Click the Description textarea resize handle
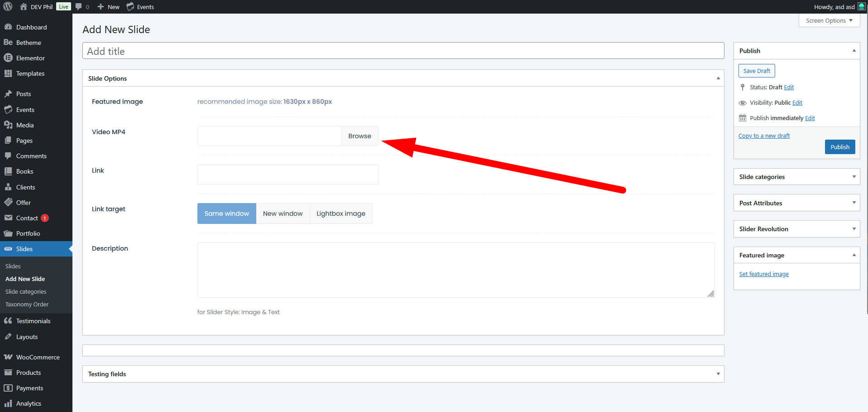868x412 pixels. (x=710, y=294)
